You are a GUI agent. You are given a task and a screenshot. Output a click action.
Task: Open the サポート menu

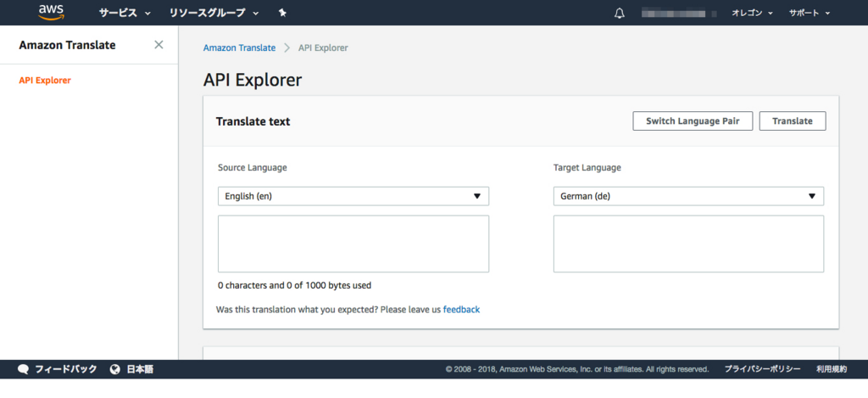click(x=810, y=13)
